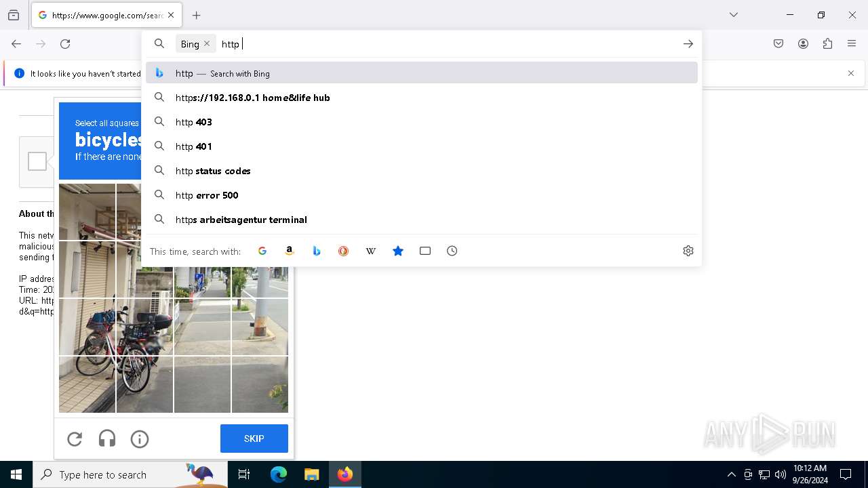Select captcha tile with white tiled floor
The image size is (868, 488).
pos(87,384)
